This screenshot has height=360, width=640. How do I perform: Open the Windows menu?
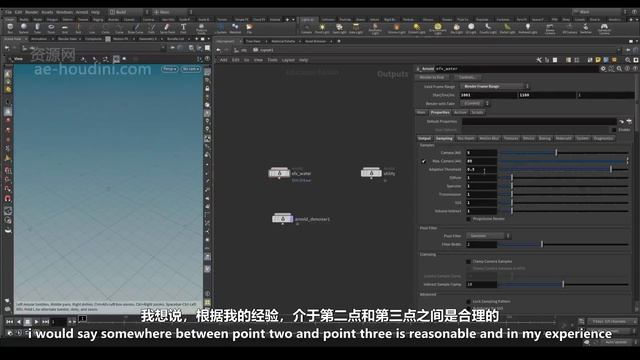pyautogui.click(x=64, y=12)
